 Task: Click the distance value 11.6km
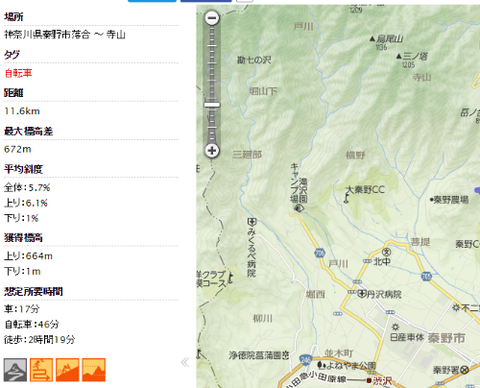click(x=22, y=111)
